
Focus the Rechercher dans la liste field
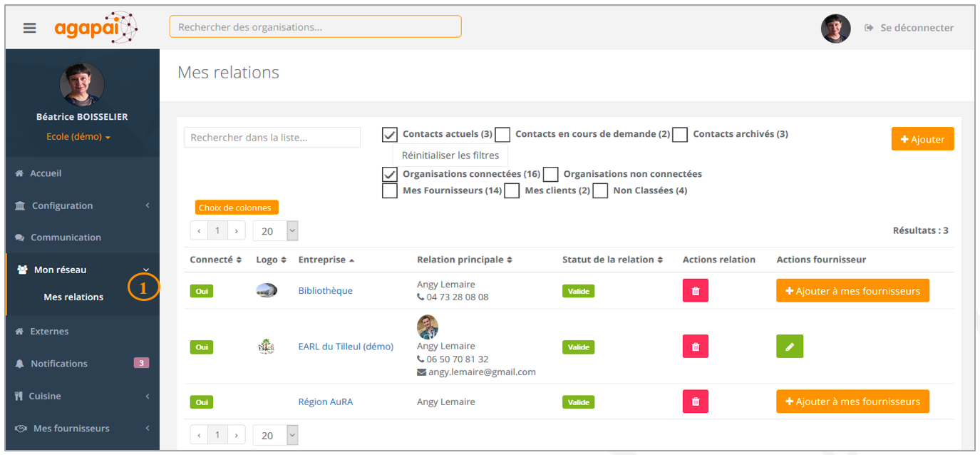tap(272, 138)
